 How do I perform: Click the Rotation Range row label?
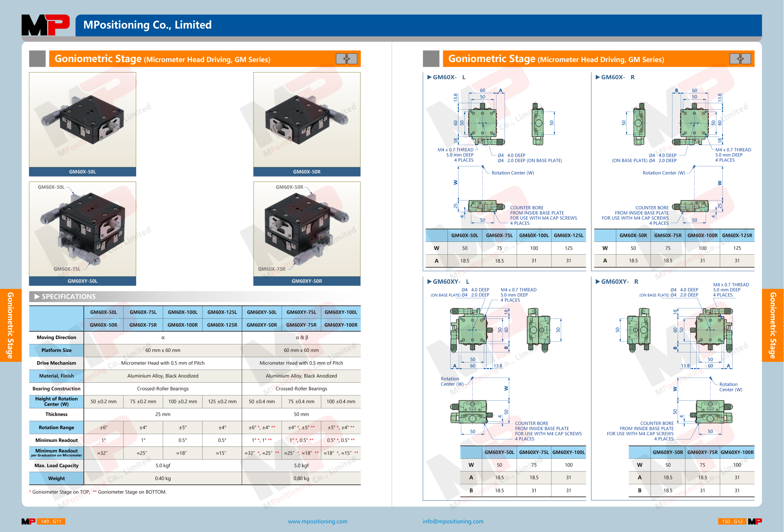coord(56,427)
